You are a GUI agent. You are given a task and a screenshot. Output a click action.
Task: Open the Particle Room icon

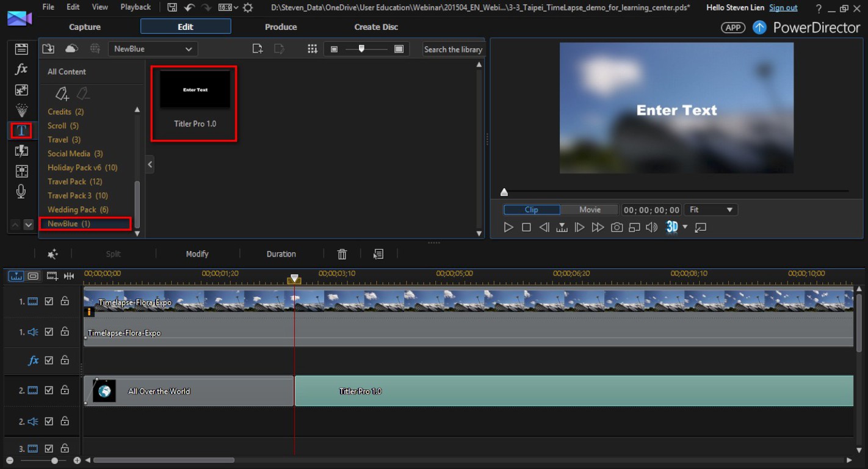pyautogui.click(x=21, y=110)
